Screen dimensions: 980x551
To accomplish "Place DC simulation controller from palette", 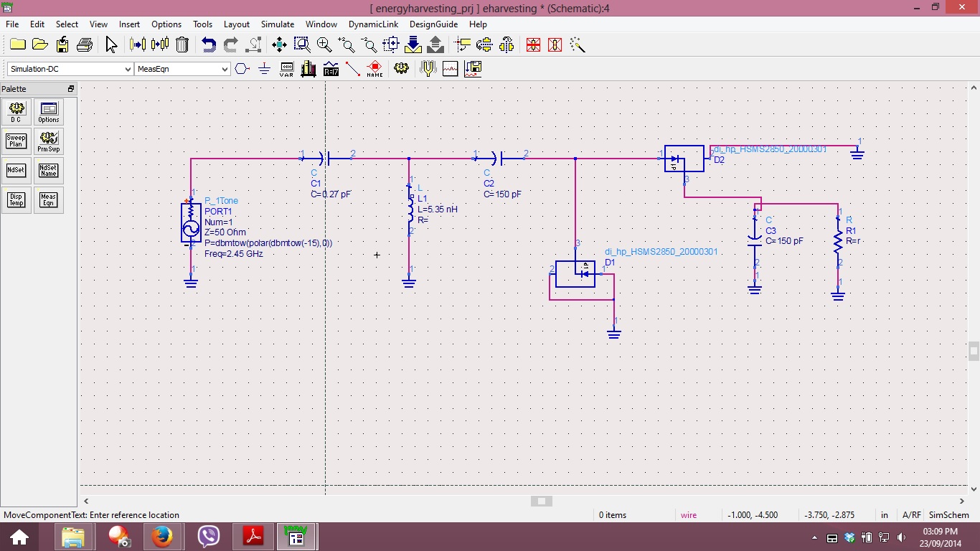I will click(x=16, y=111).
